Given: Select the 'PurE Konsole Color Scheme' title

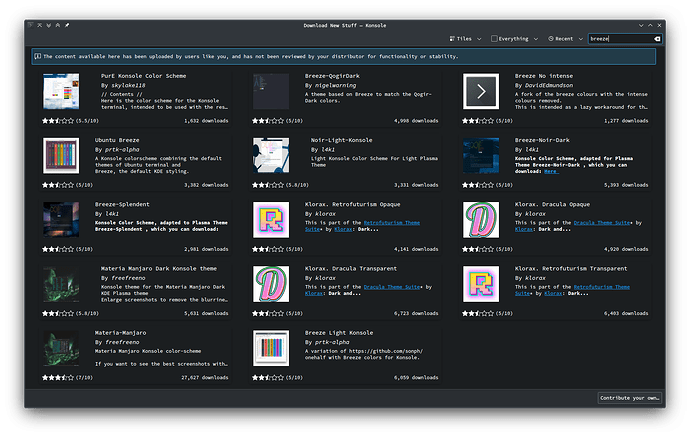Looking at the screenshot, I should [143, 76].
